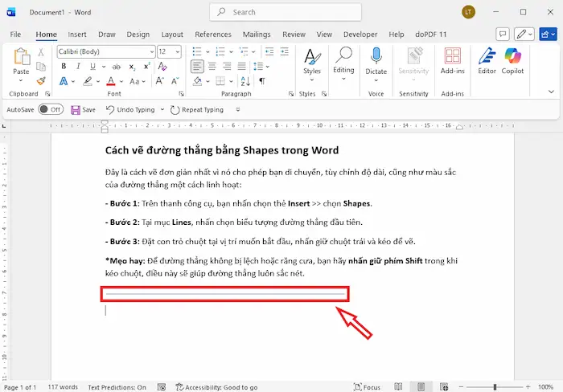This screenshot has height=392, width=563.
Task: Click the Undo Typing button
Action: (132, 109)
